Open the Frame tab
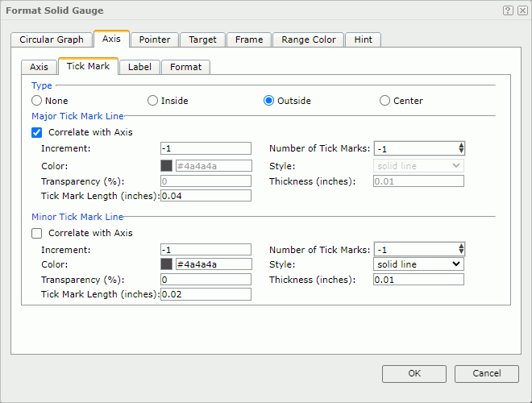The width and height of the screenshot is (532, 403). click(x=249, y=39)
